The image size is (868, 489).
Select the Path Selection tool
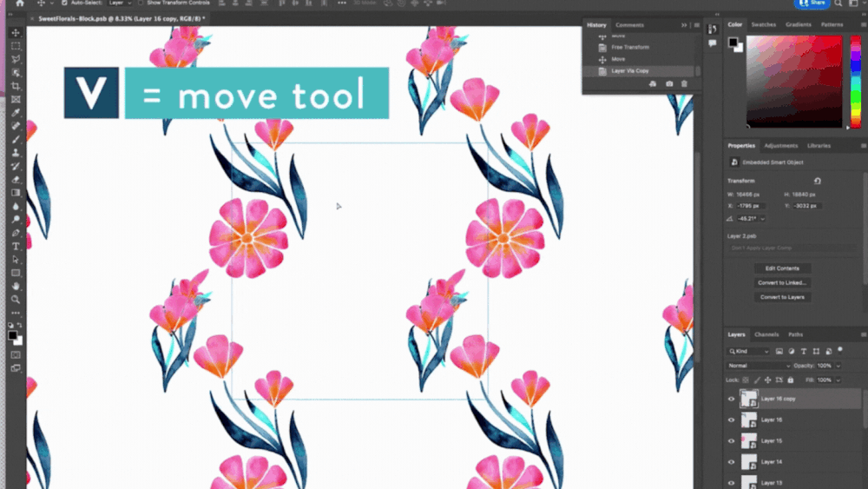coord(16,259)
